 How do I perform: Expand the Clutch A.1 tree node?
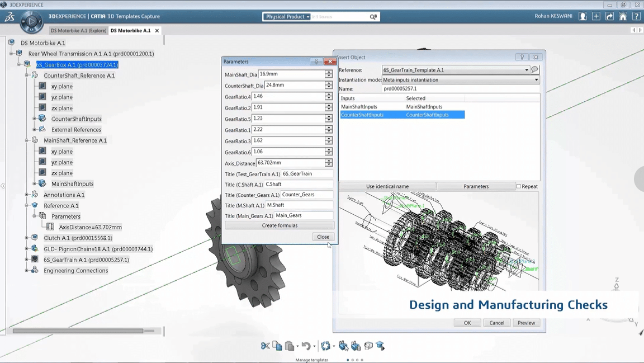tap(26, 238)
